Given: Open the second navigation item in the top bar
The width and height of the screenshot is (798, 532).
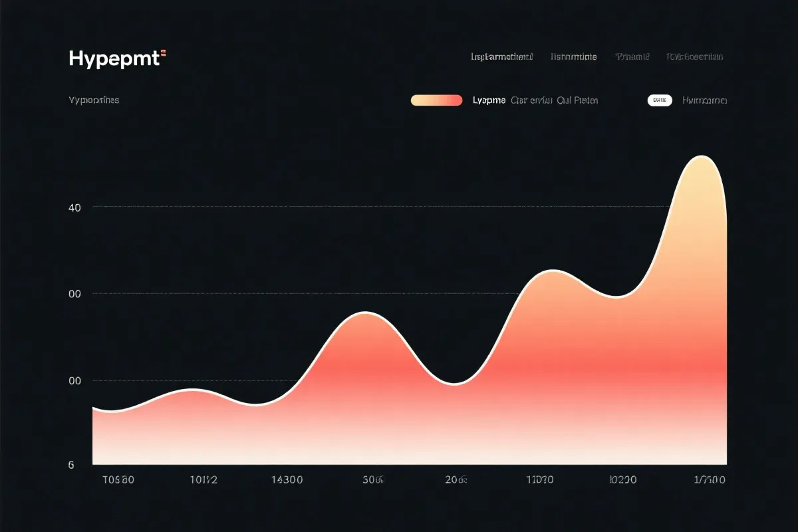Looking at the screenshot, I should (x=574, y=57).
